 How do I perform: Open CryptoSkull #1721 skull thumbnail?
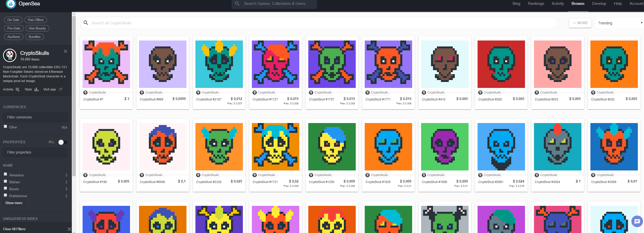[275, 147]
